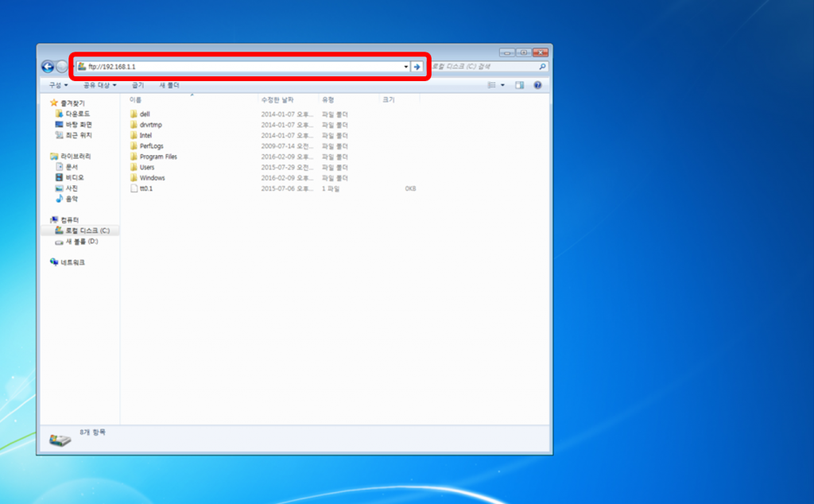Select 컴퓨터 in the navigation pane
Screen dimensions: 814x504
tap(65, 220)
